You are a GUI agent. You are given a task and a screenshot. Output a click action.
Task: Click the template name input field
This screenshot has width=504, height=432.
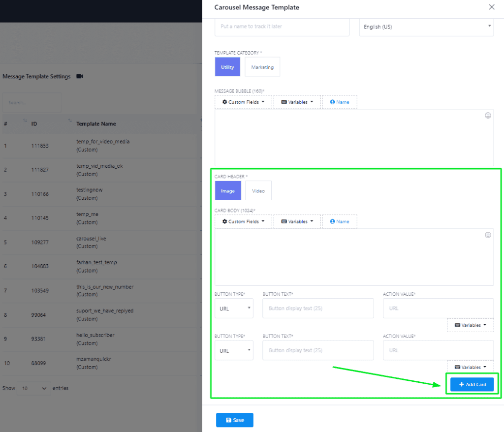click(x=282, y=27)
